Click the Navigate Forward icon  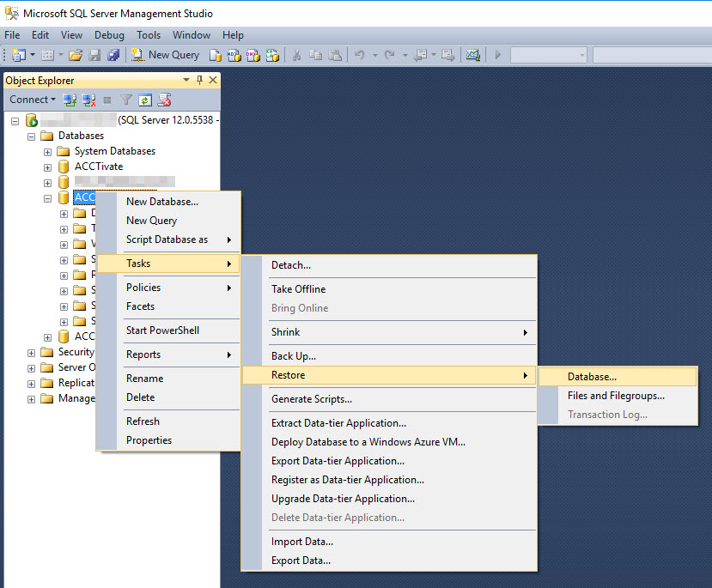447,55
